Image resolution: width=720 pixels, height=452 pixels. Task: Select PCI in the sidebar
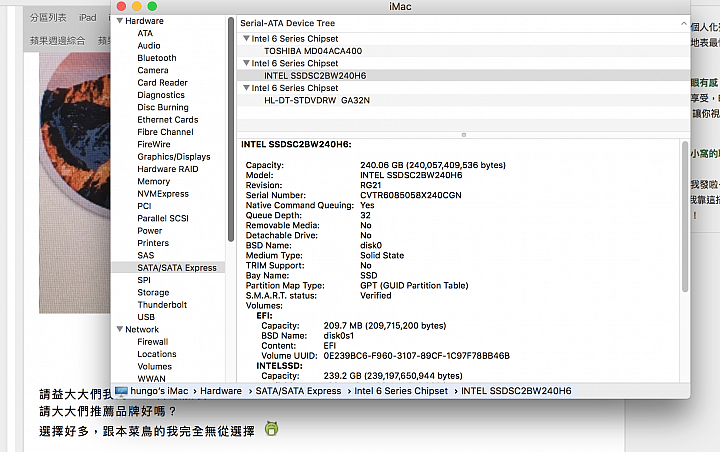144,206
